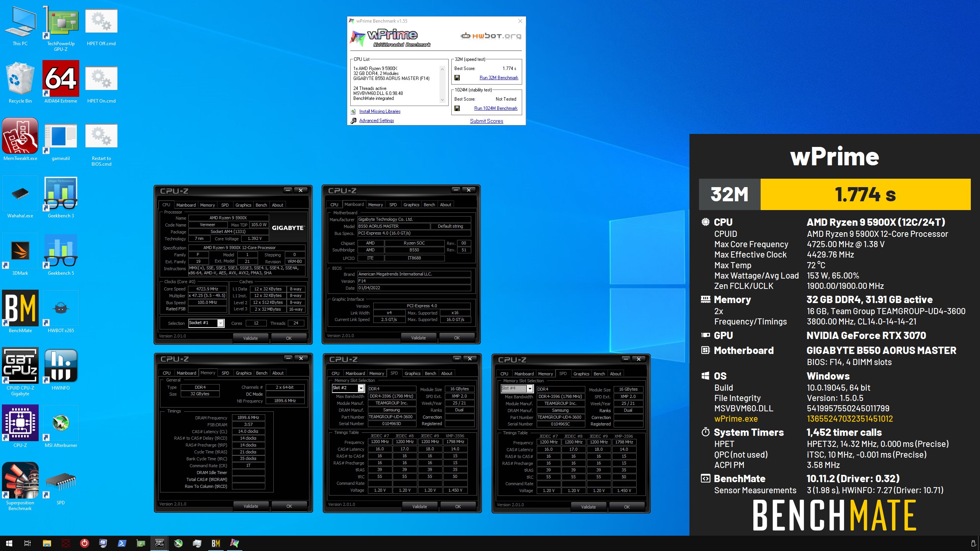The image size is (980, 551).
Task: Click OK in CPU-Z Mainboard window
Action: (x=457, y=338)
